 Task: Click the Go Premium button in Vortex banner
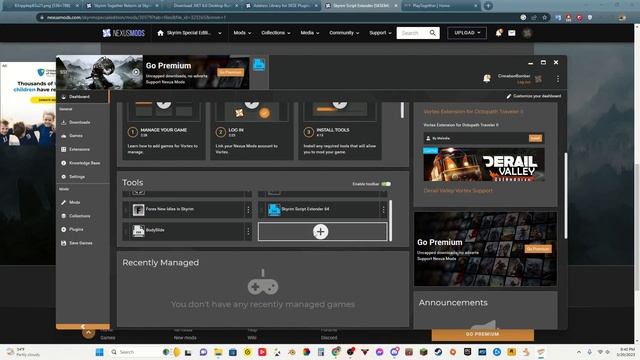231,73
